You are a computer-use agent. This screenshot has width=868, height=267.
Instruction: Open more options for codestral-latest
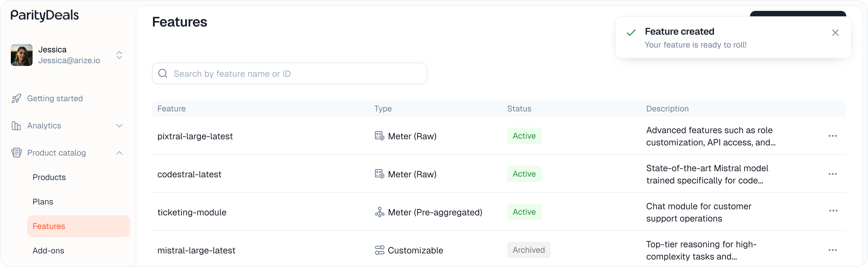pos(832,174)
